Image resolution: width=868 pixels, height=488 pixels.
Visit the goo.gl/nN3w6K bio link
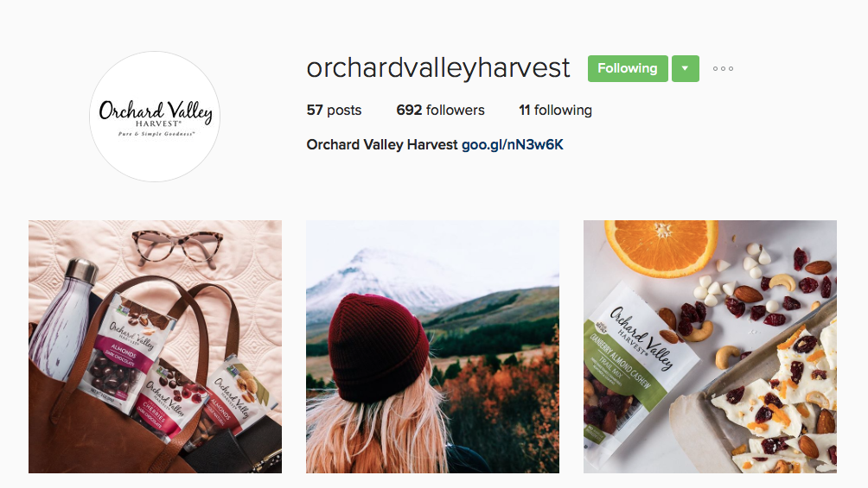point(512,144)
